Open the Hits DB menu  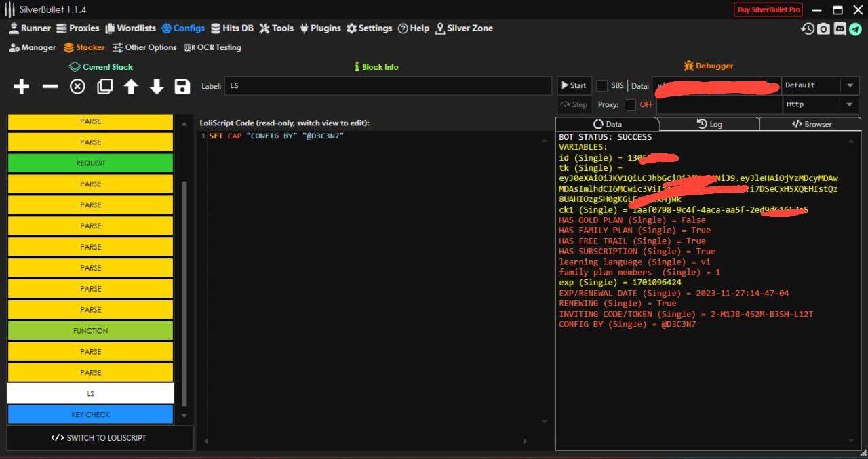pos(232,28)
